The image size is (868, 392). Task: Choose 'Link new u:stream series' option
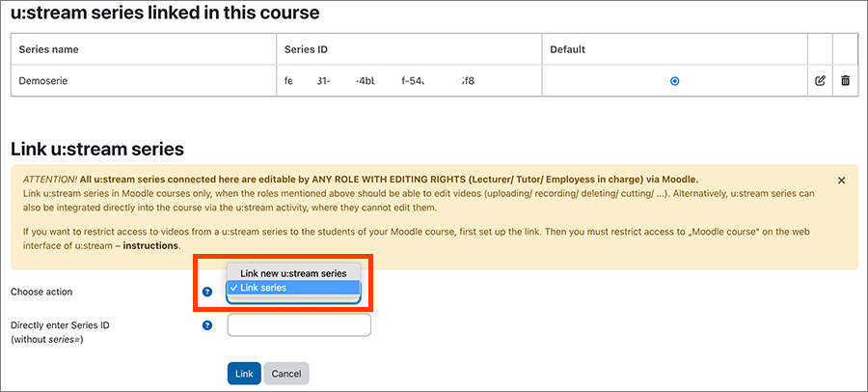point(292,273)
